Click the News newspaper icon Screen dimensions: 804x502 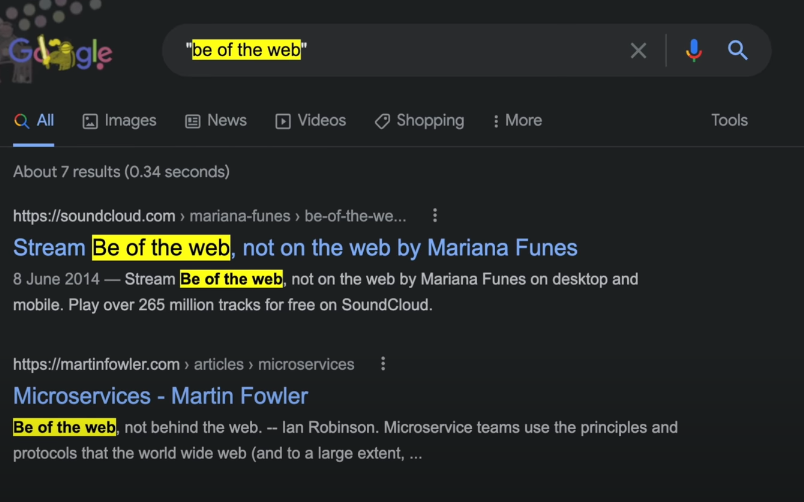point(193,121)
